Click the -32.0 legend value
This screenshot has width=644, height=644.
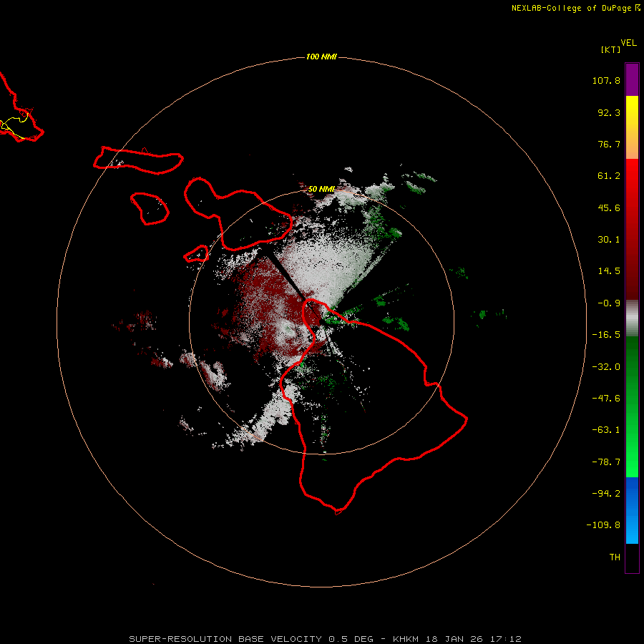(x=606, y=367)
